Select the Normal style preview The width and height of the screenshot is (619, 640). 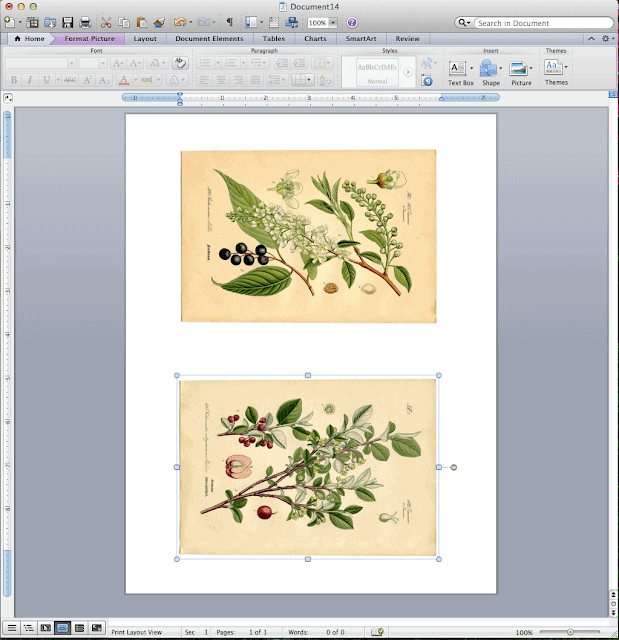[x=377, y=72]
